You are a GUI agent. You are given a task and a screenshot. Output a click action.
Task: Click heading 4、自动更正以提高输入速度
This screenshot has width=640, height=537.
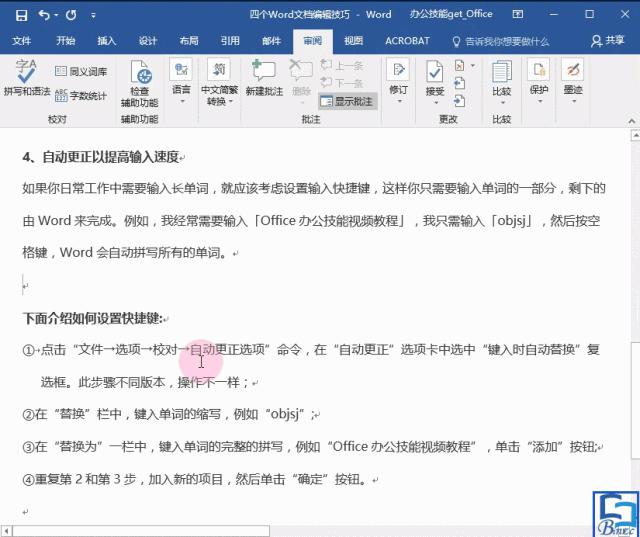[x=101, y=157]
